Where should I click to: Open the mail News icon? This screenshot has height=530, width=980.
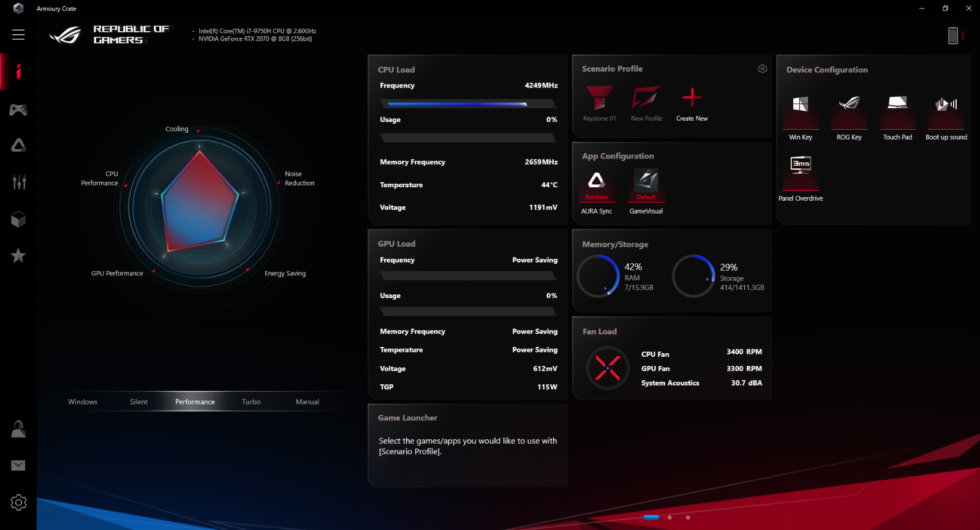18,466
